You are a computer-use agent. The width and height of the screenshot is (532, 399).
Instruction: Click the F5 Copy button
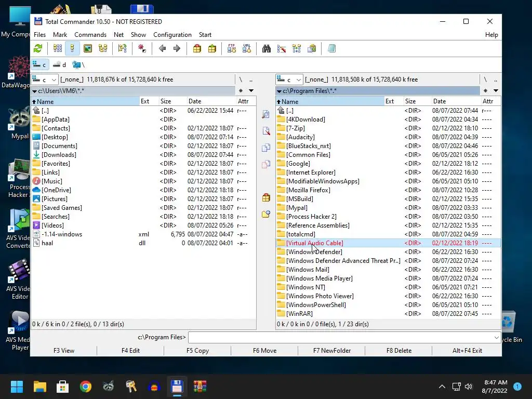(x=197, y=351)
